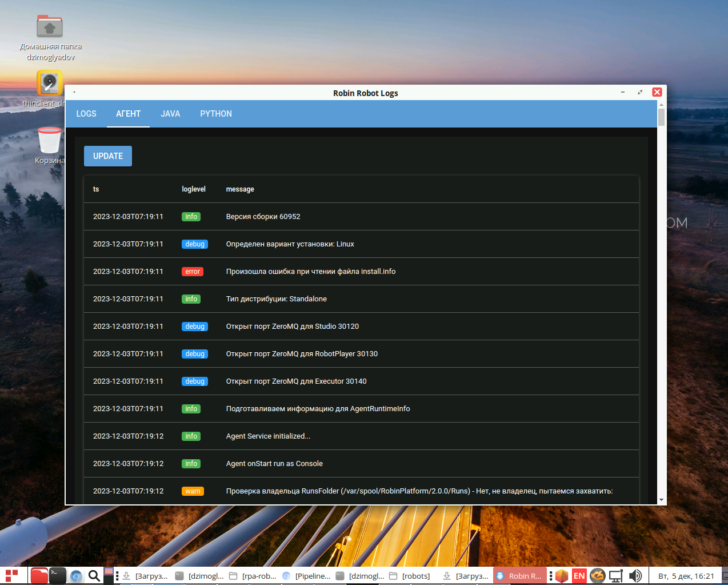Open the orange hexagon tray icon
This screenshot has height=585, width=728.
(562, 576)
